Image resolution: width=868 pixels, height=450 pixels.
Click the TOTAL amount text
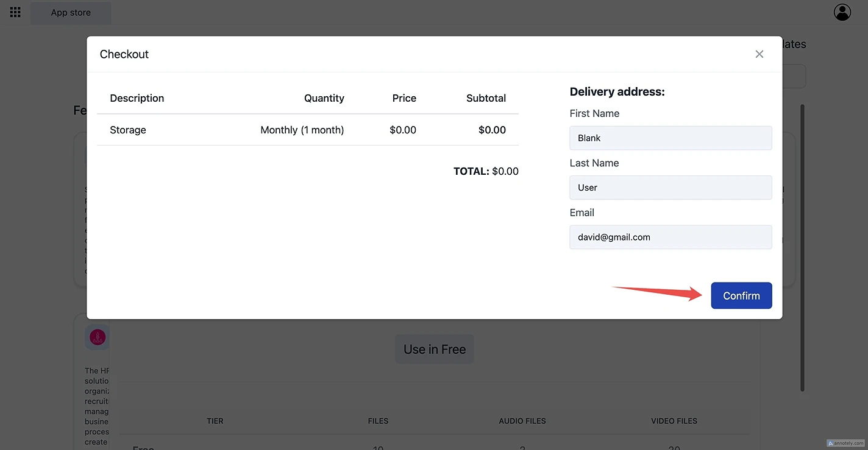point(486,172)
